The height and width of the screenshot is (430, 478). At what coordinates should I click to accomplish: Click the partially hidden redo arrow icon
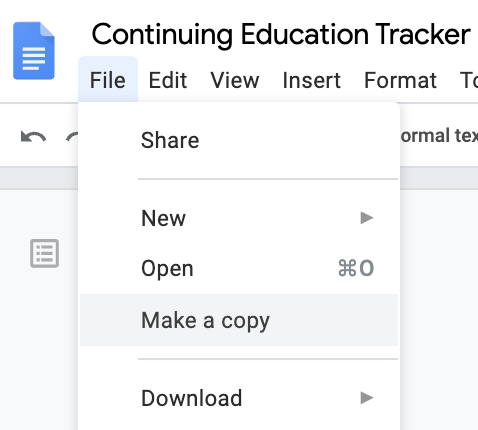[72, 137]
